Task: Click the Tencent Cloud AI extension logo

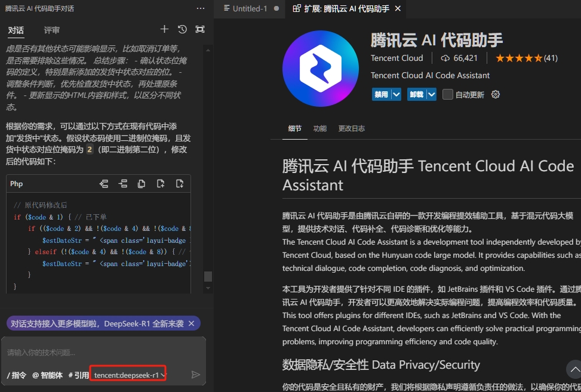Action: coord(321,69)
